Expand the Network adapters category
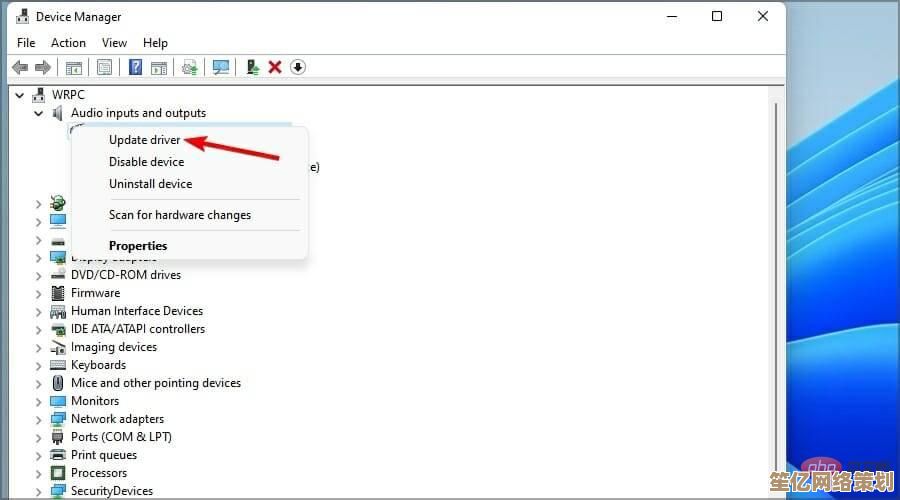This screenshot has width=900, height=500. point(39,419)
